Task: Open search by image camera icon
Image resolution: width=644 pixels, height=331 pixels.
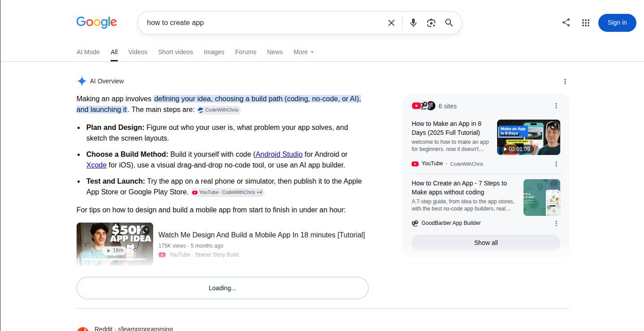Action: click(431, 23)
